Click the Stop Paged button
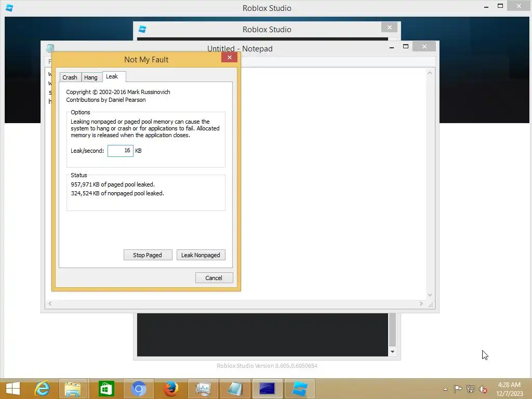This screenshot has height=399, width=532. pyautogui.click(x=148, y=255)
